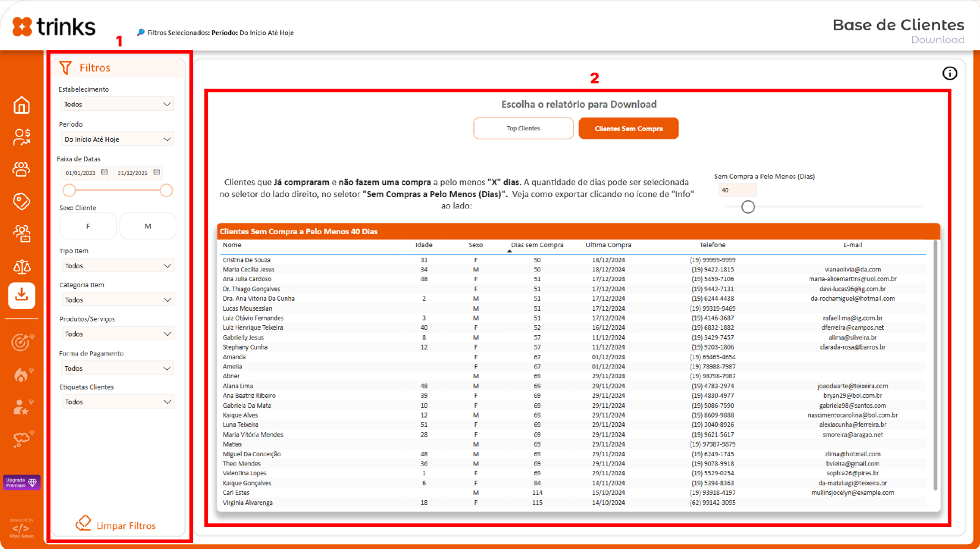Click Limpar Filtros to clear filters
980x549 pixels.
pos(117,525)
